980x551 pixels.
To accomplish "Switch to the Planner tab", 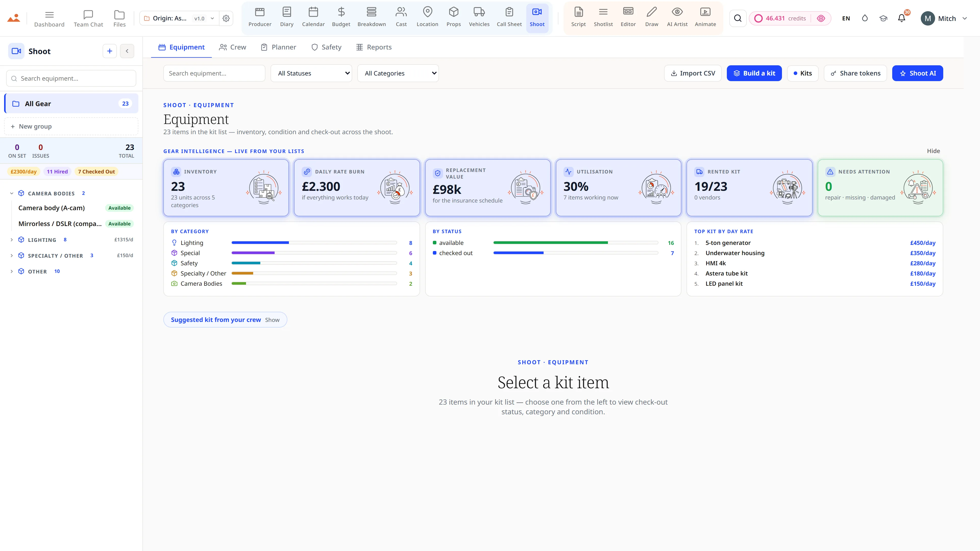I will pyautogui.click(x=278, y=47).
